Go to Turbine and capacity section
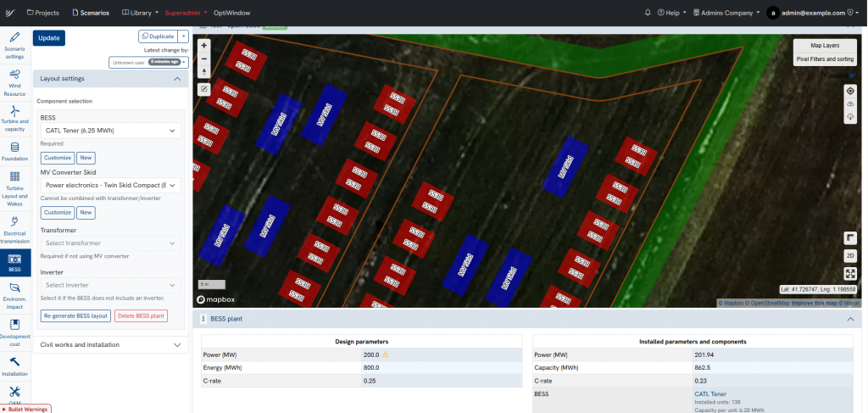Image resolution: width=868 pixels, height=413 pixels. [15, 117]
